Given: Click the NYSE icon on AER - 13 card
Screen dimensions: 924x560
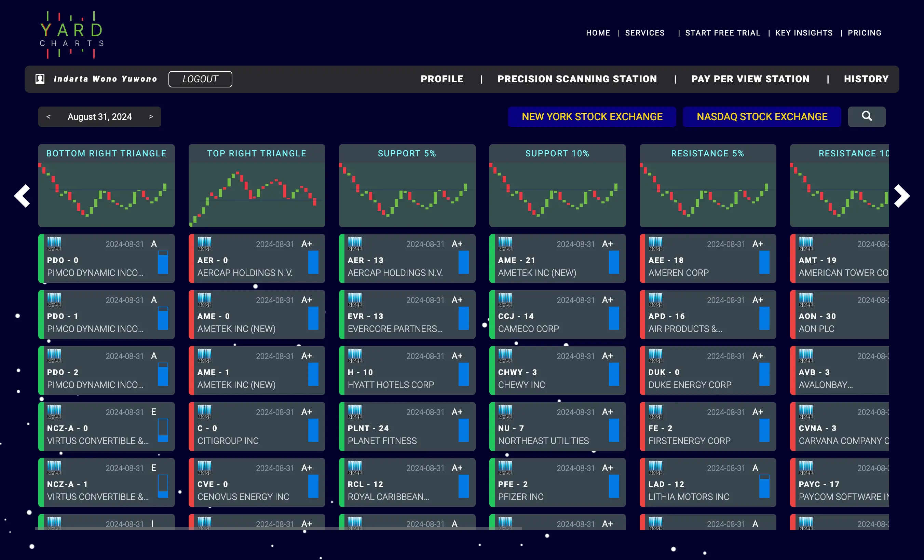Looking at the screenshot, I should 355,244.
